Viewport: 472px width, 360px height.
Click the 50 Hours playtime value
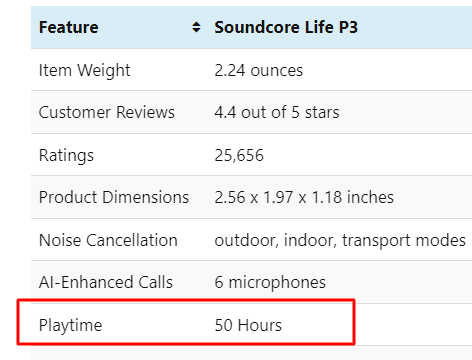[248, 325]
